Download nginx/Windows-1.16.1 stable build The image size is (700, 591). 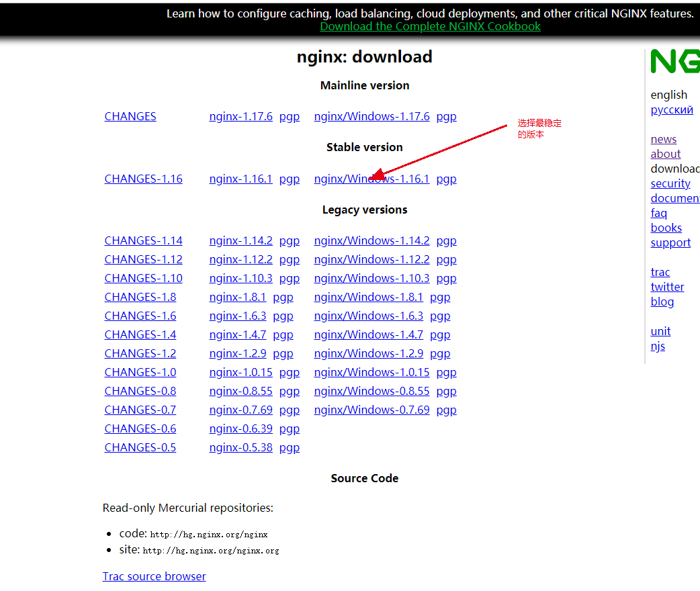coord(371,179)
